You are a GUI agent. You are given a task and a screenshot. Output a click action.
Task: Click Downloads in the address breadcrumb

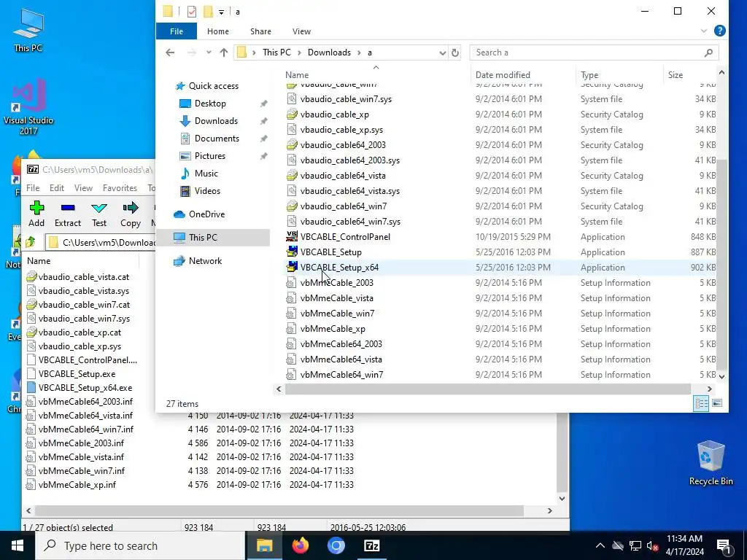329,52
